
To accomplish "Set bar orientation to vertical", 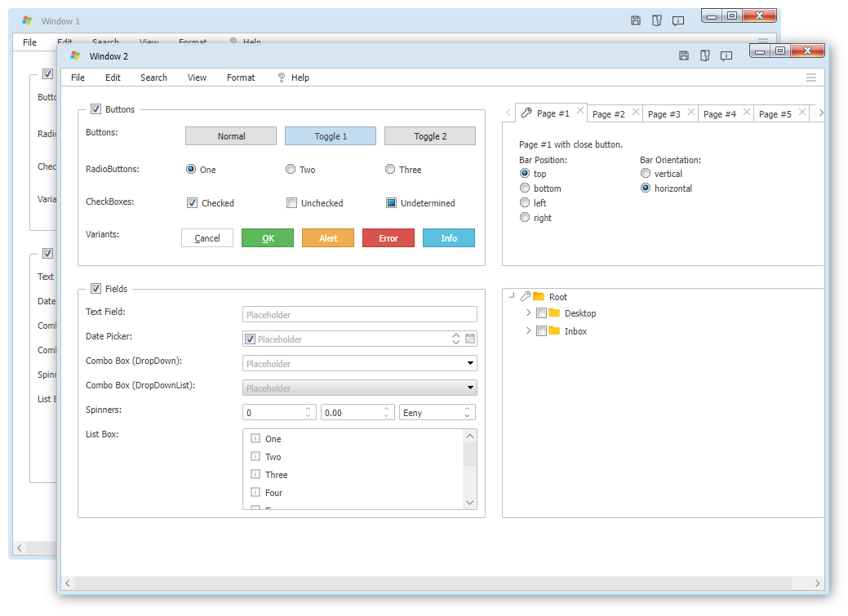I will pyautogui.click(x=646, y=173).
